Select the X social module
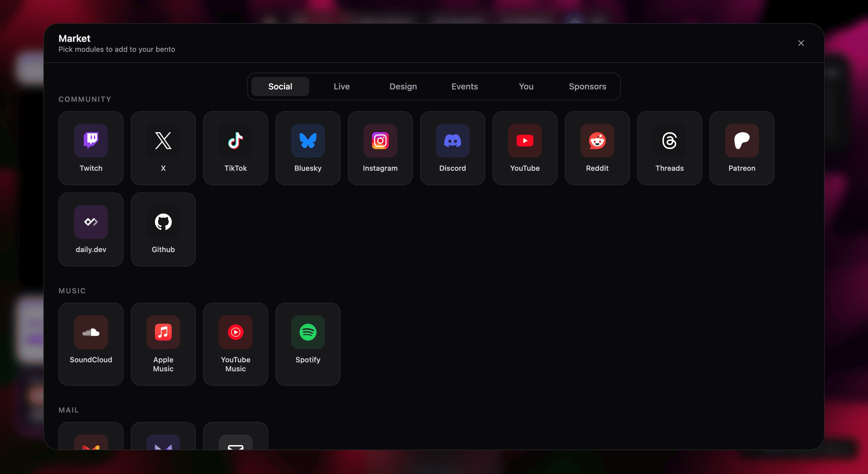868x474 pixels. tap(163, 148)
